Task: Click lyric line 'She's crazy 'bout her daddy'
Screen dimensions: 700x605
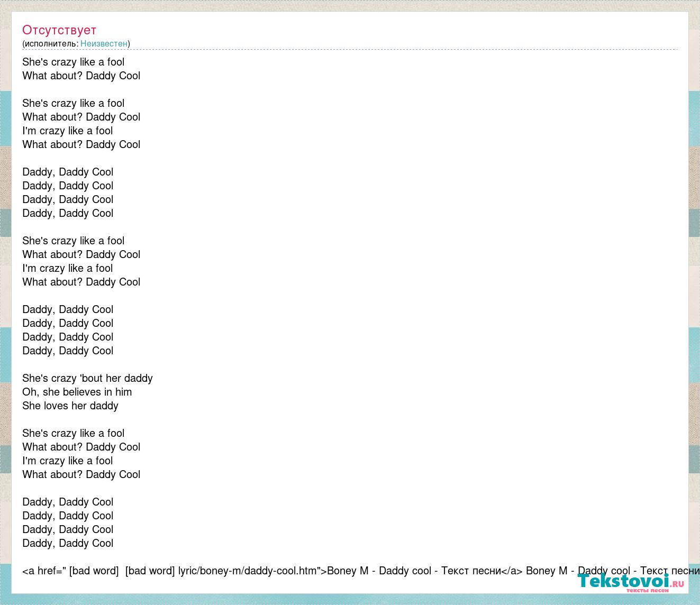Action: pyautogui.click(x=87, y=378)
